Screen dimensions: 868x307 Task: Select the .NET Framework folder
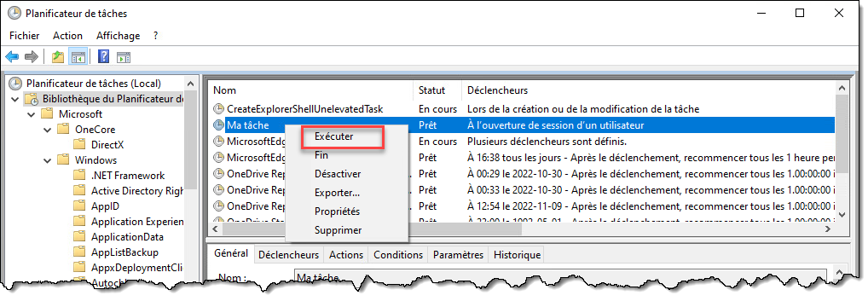point(128,176)
